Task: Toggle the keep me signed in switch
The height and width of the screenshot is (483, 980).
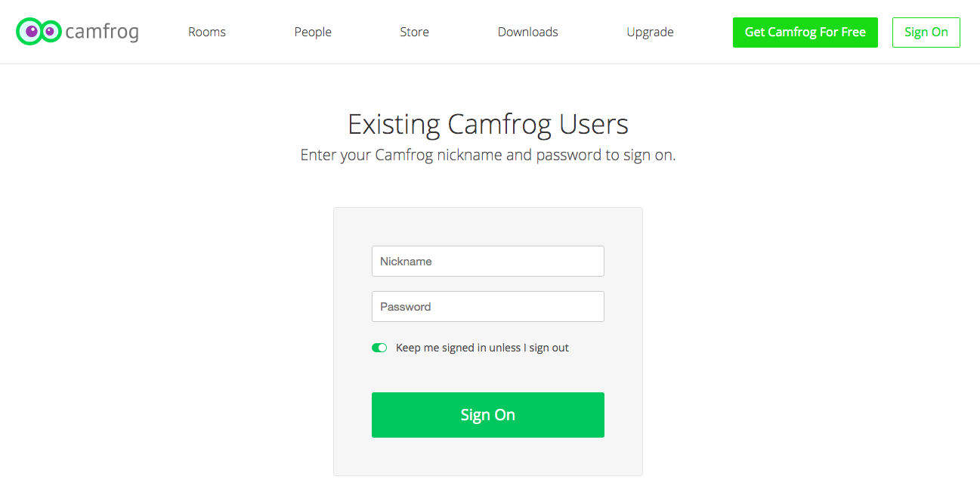Action: 379,348
